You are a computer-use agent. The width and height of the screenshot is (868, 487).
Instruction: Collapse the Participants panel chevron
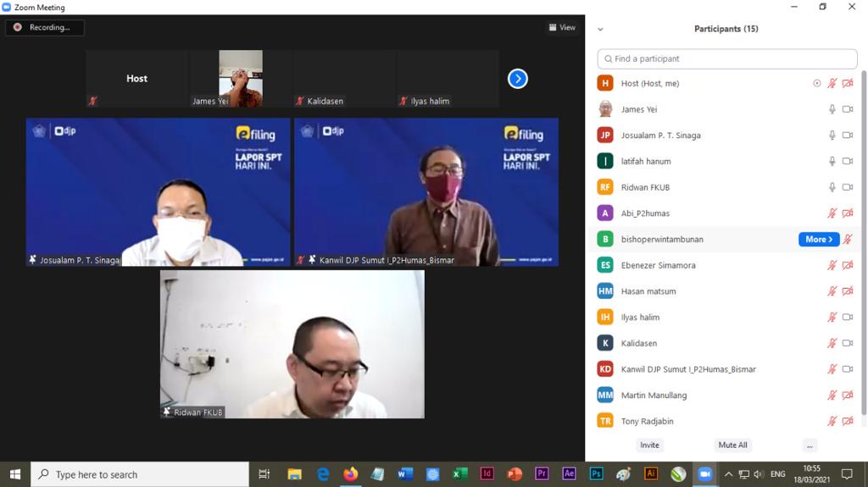tap(600, 29)
